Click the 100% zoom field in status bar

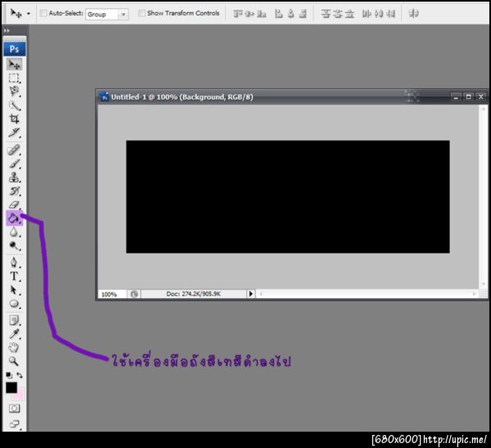pos(112,294)
